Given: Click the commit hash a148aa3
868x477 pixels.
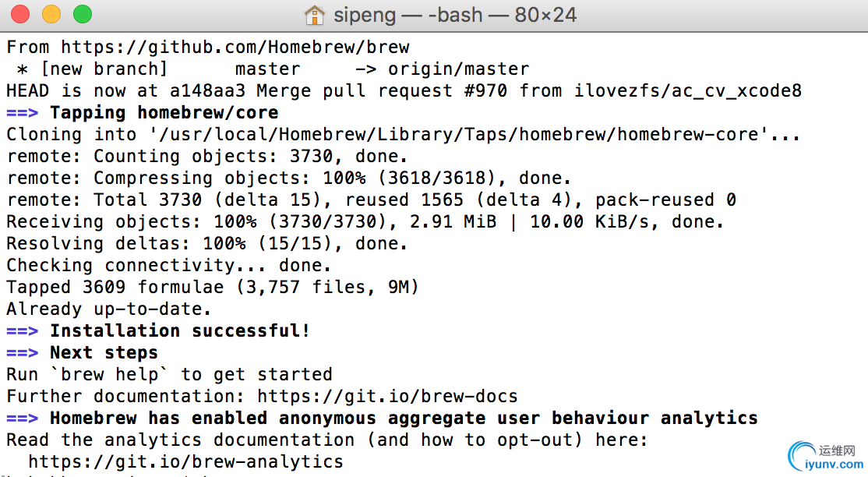Looking at the screenshot, I should [207, 90].
